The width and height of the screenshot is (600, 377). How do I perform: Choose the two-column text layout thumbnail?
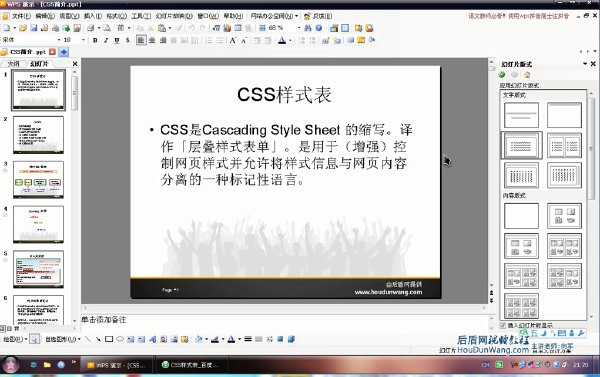564,145
